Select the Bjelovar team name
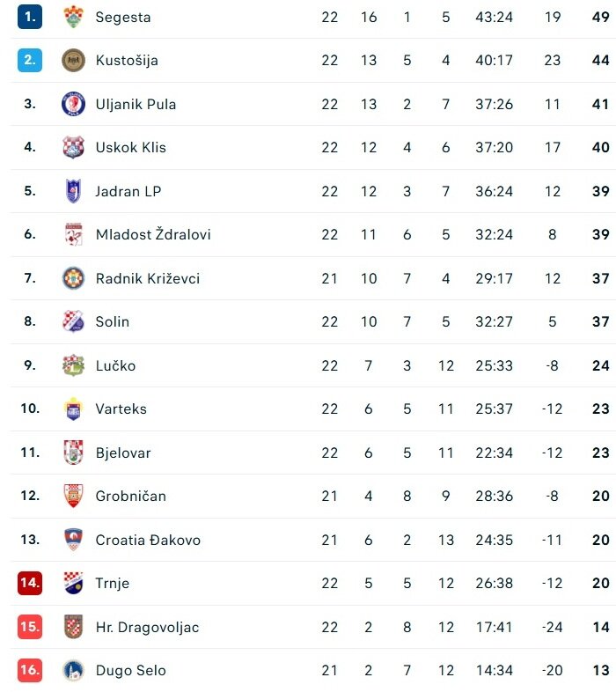This screenshot has height=692, width=616. (x=123, y=453)
